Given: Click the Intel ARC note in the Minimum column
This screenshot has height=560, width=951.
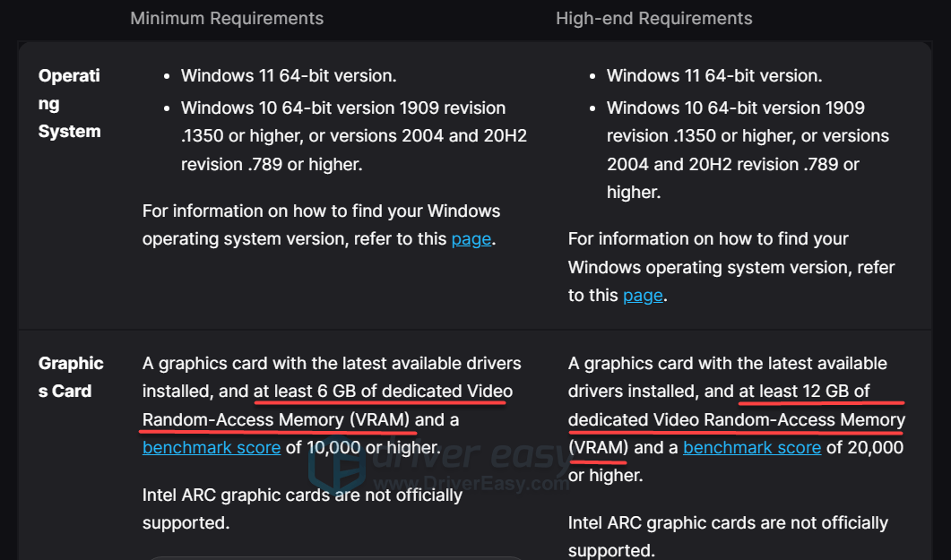Looking at the screenshot, I should click(302, 508).
